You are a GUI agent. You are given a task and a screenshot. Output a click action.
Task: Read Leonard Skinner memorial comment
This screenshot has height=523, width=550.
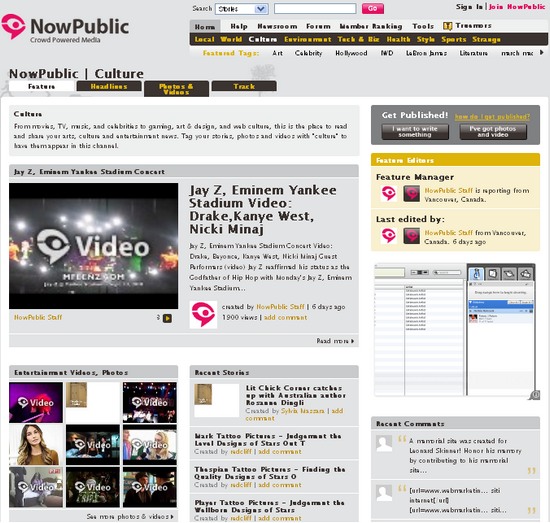click(465, 455)
